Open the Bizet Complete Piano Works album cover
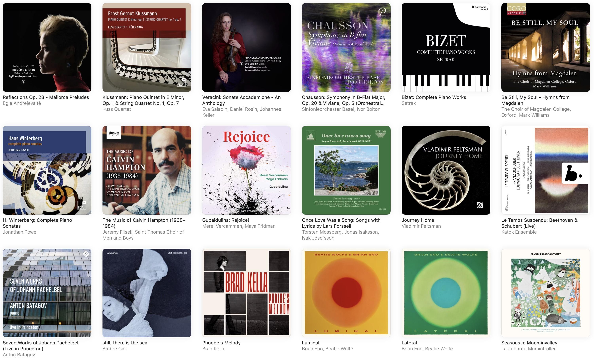 point(446,47)
